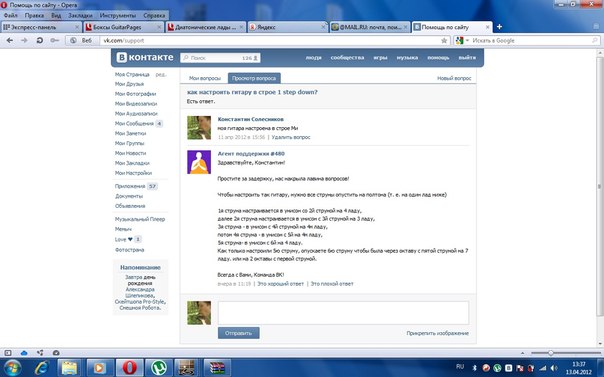Open the Вид menu
The image size is (604, 377).
pyautogui.click(x=56, y=15)
